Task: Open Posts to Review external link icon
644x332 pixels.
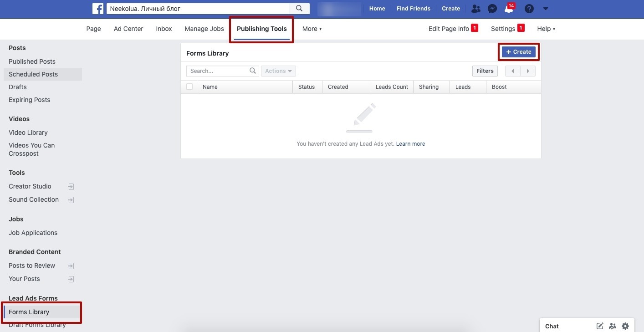Action: tap(71, 266)
